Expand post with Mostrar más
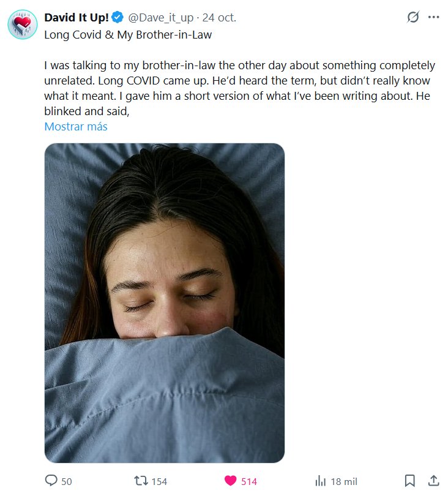Viewport: 448px width, 496px height. [x=76, y=127]
